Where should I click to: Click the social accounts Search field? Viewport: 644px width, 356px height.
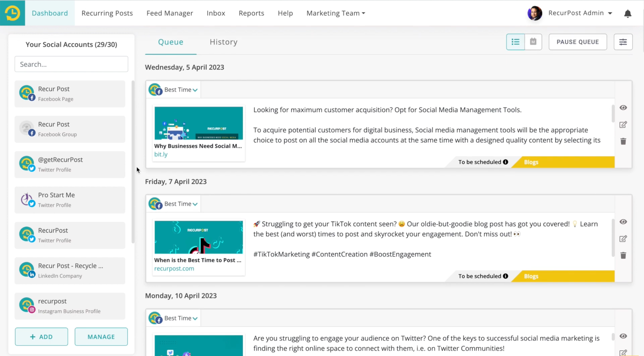click(71, 64)
